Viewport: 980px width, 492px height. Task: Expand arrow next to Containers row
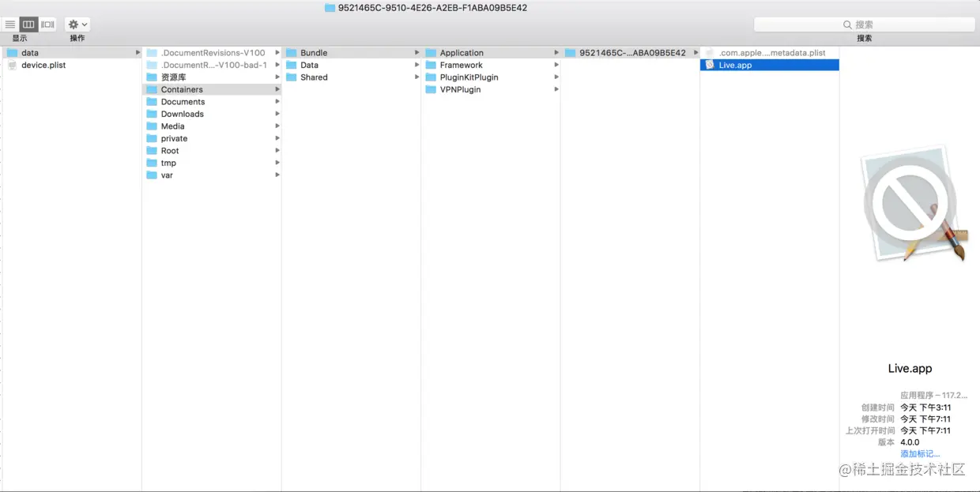coord(277,89)
